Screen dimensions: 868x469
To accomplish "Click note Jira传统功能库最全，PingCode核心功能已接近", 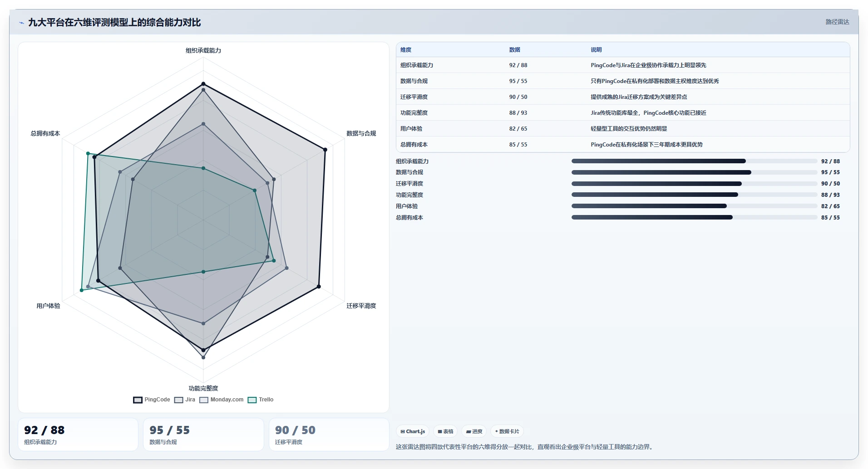I will (648, 113).
